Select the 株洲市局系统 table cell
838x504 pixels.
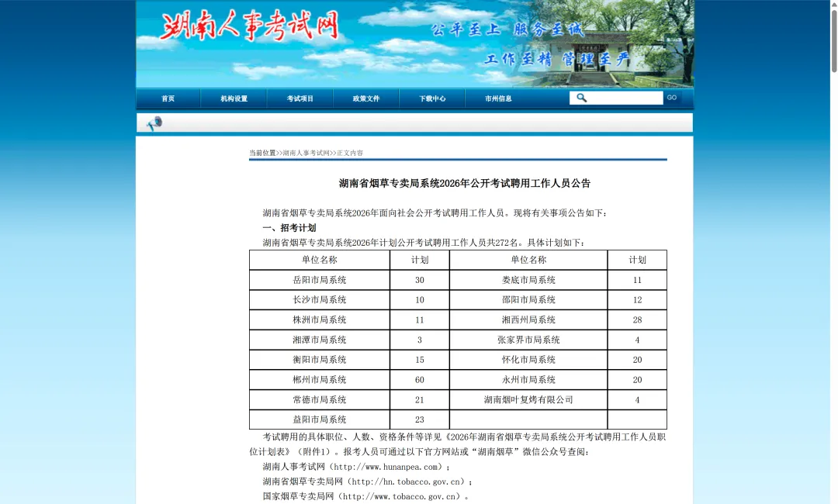[x=320, y=319]
